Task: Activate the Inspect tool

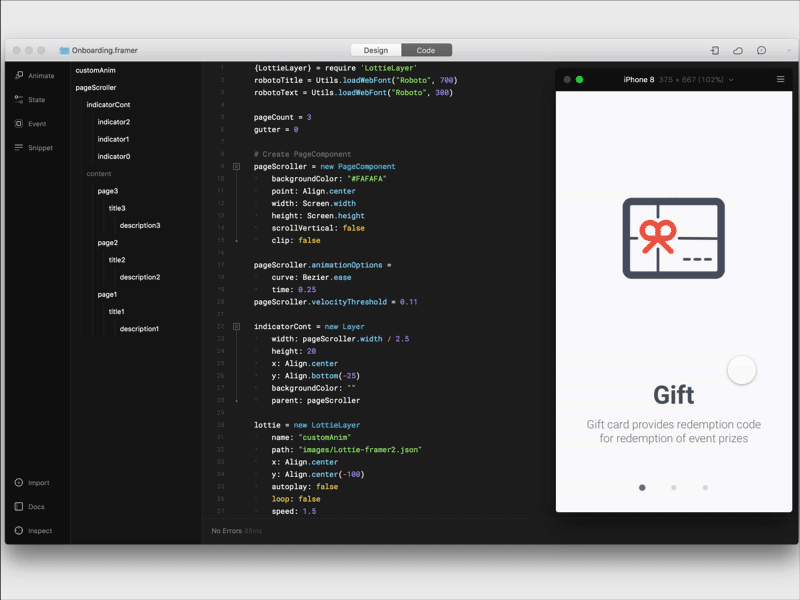Action: [x=33, y=531]
